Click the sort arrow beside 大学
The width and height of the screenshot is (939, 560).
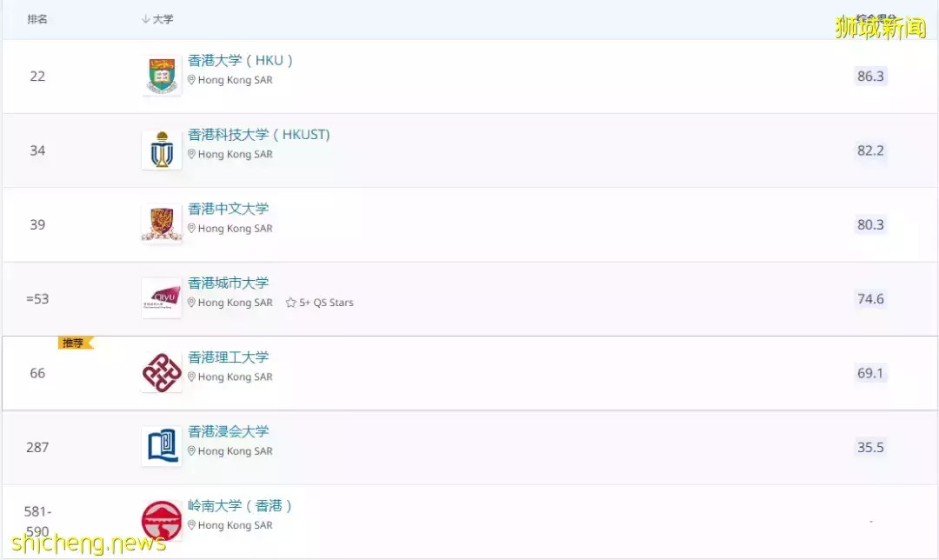pyautogui.click(x=145, y=19)
